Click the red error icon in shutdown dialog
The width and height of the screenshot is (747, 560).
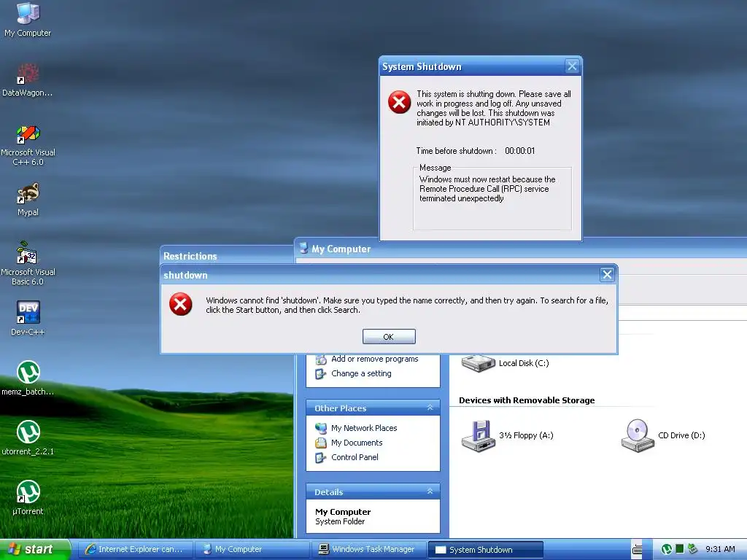pos(181,304)
